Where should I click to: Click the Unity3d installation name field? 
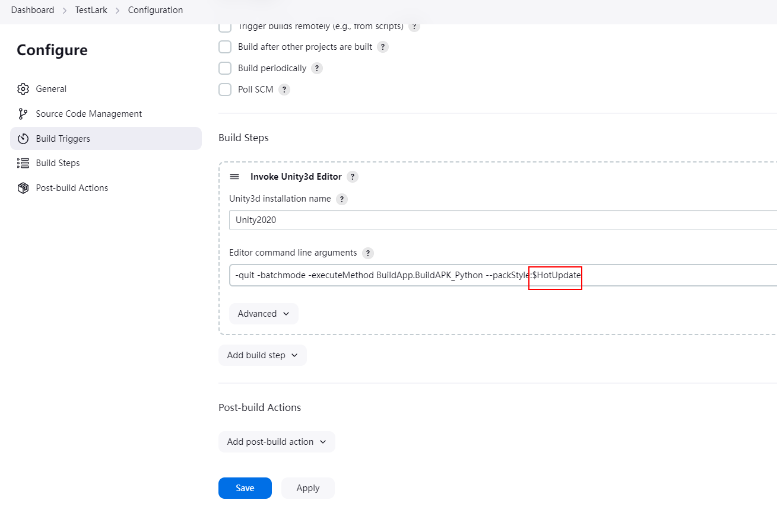(503, 220)
